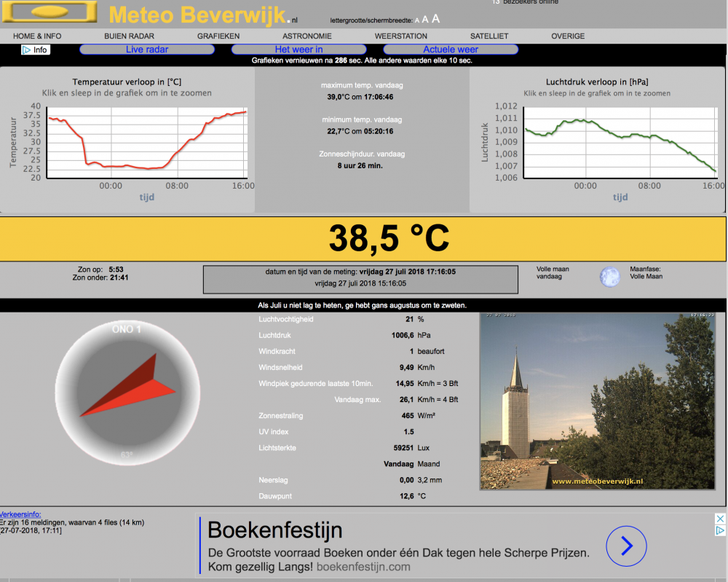
Task: Click the measurement date vrijdag 27 juli 2018 17:16:05
Action: click(x=407, y=272)
